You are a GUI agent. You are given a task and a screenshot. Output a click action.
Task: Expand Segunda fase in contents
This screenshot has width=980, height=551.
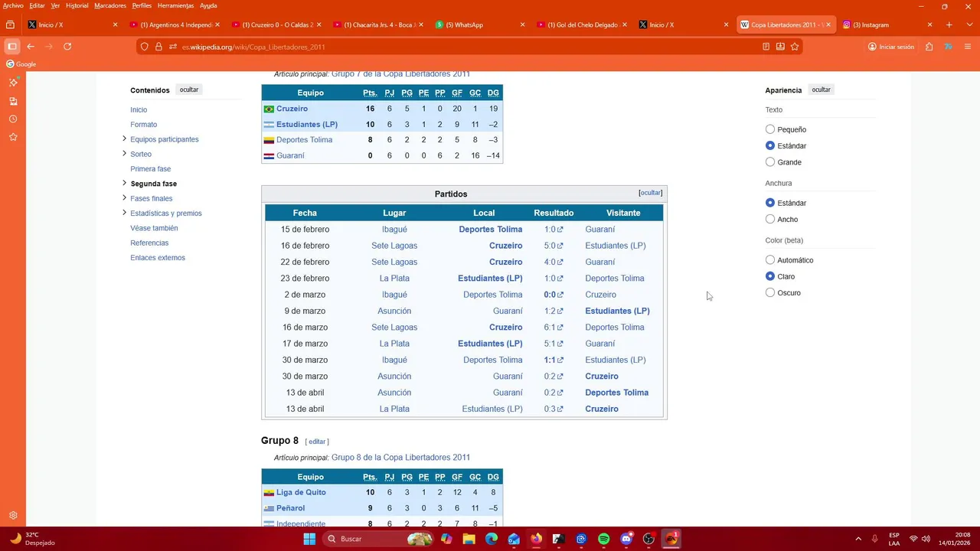(124, 183)
